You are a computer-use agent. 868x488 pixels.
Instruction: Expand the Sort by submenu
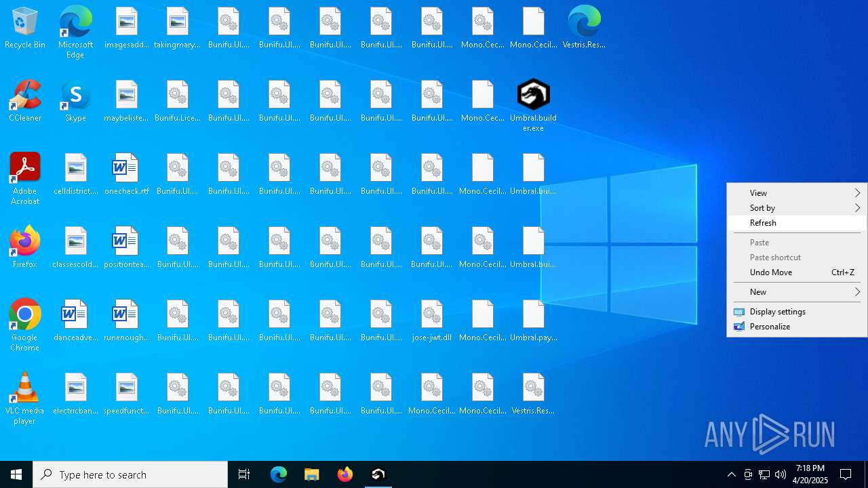pos(797,208)
